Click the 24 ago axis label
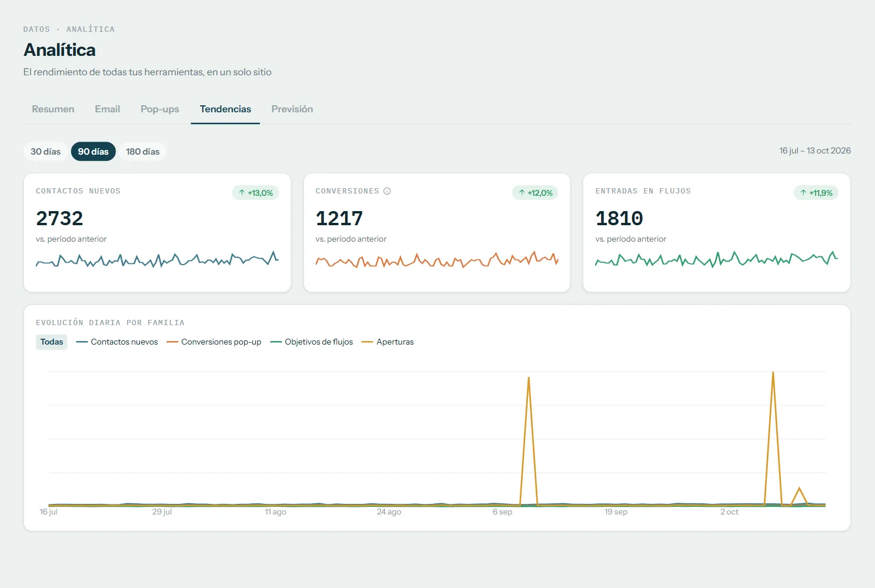875x588 pixels. pos(389,512)
